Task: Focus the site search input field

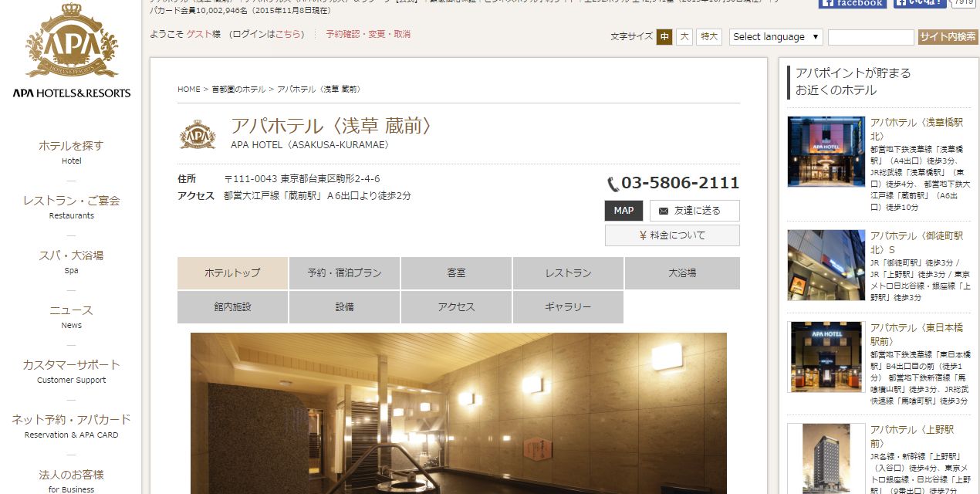Action: coord(871,36)
